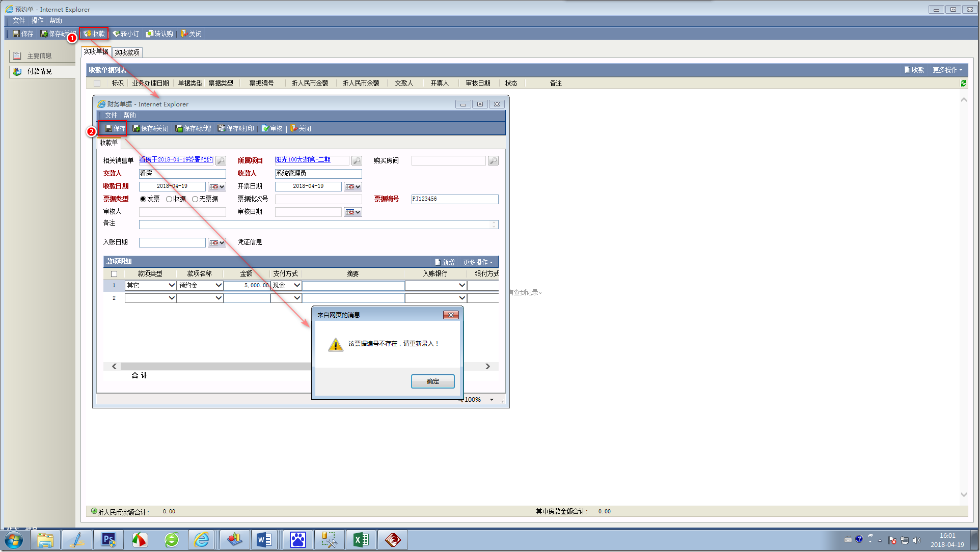Open 入账日期 calendar dropdown
The height and width of the screenshot is (552, 980).
point(216,242)
